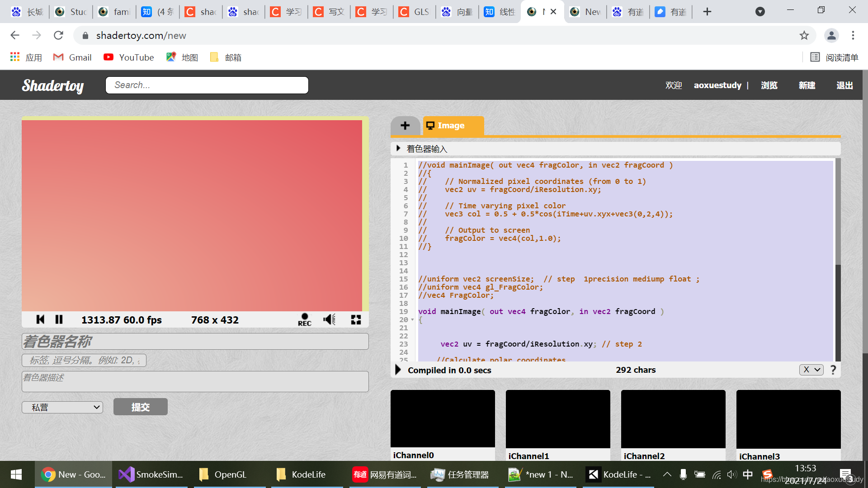
Task: Mute the shader audio speaker icon
Action: [330, 320]
